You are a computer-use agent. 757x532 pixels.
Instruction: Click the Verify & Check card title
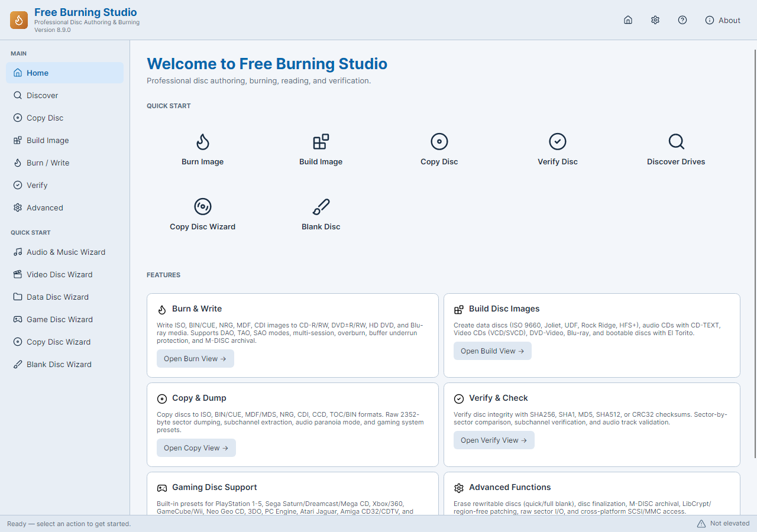pos(499,398)
